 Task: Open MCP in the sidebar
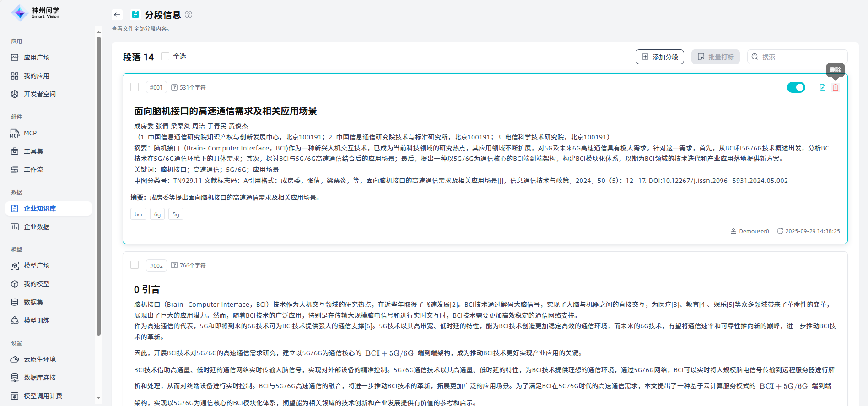(x=30, y=133)
